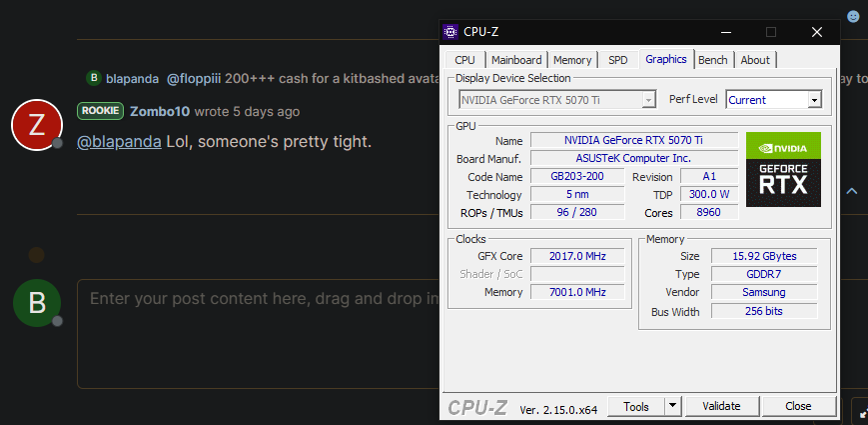Open the Tools dropdown arrow
The image size is (868, 425).
click(672, 406)
